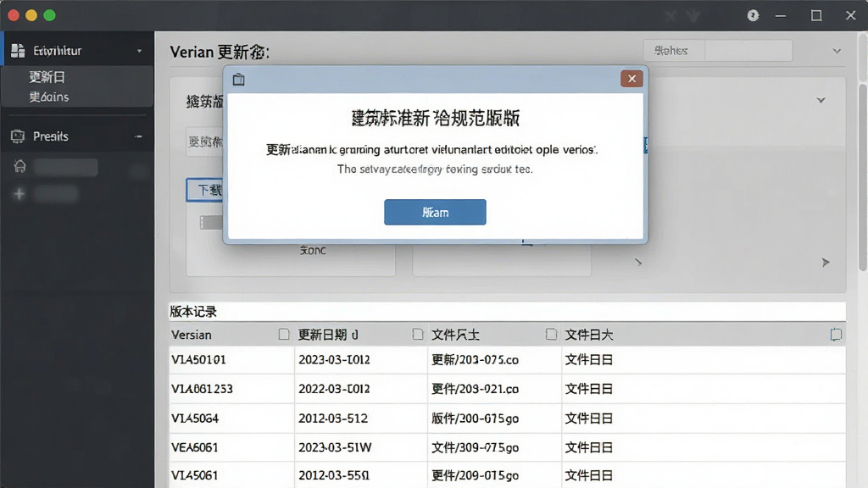The width and height of the screenshot is (868, 488).
Task: Select version row V1A5061
Action: click(507, 475)
